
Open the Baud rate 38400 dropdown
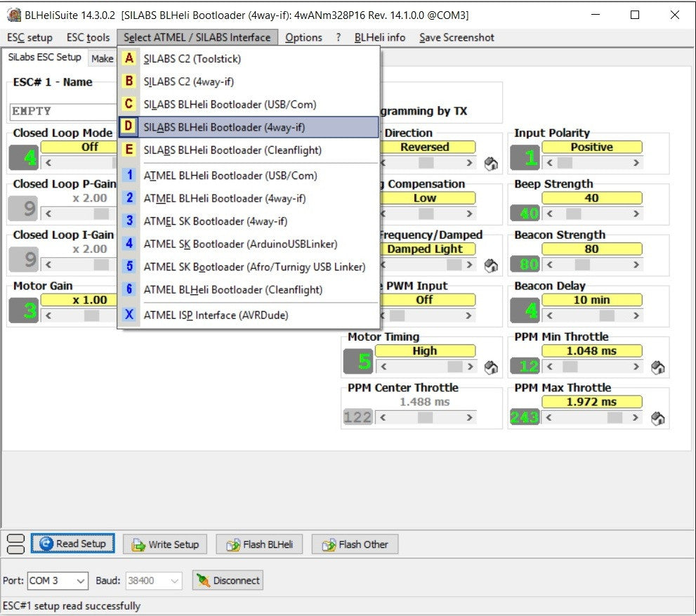point(174,581)
